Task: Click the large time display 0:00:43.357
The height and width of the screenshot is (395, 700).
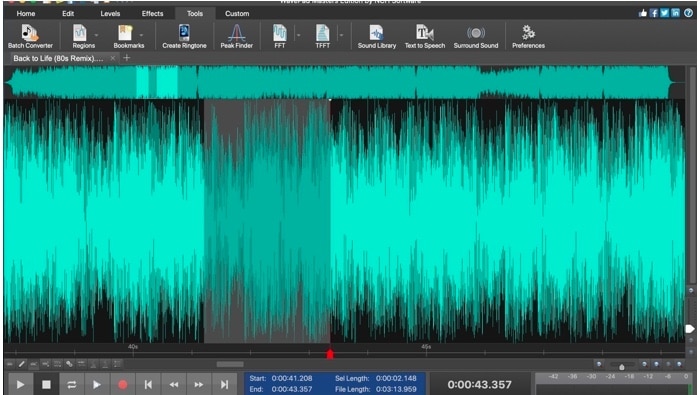Action: pos(479,384)
